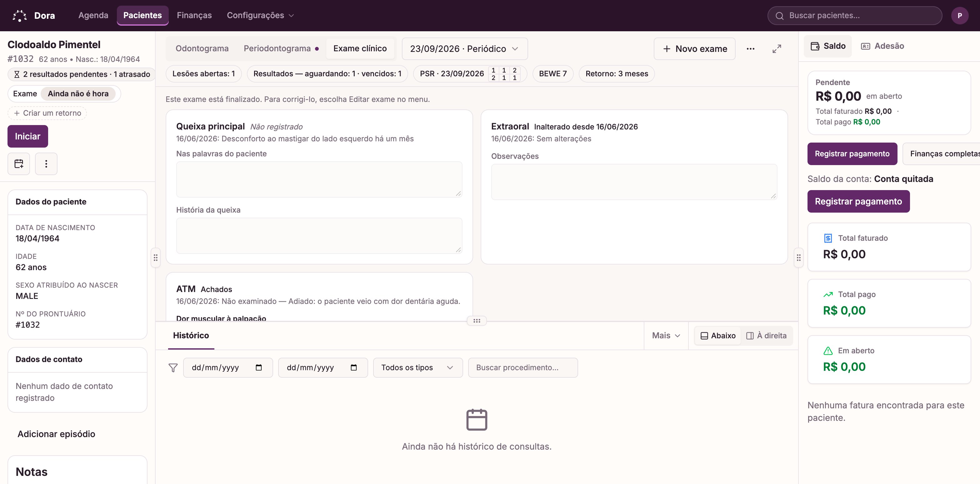This screenshot has width=980, height=484.
Task: Click the user avatar P
Action: click(x=959, y=16)
